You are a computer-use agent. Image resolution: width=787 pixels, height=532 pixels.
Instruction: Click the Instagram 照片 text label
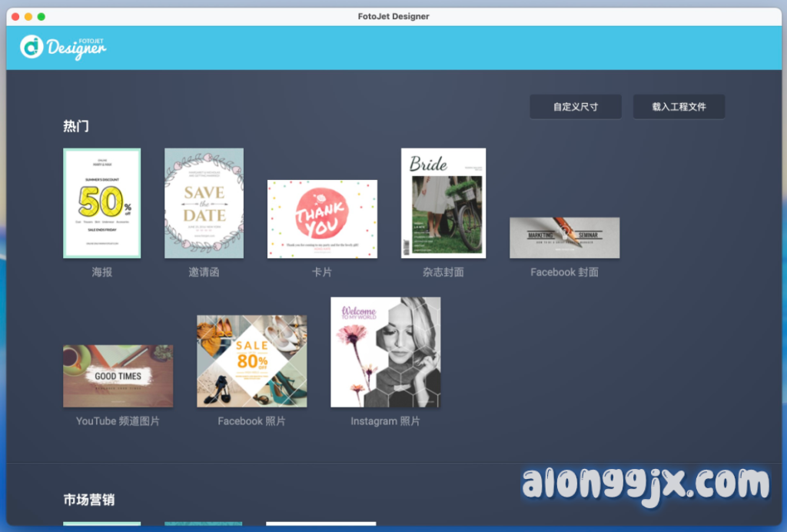(385, 421)
